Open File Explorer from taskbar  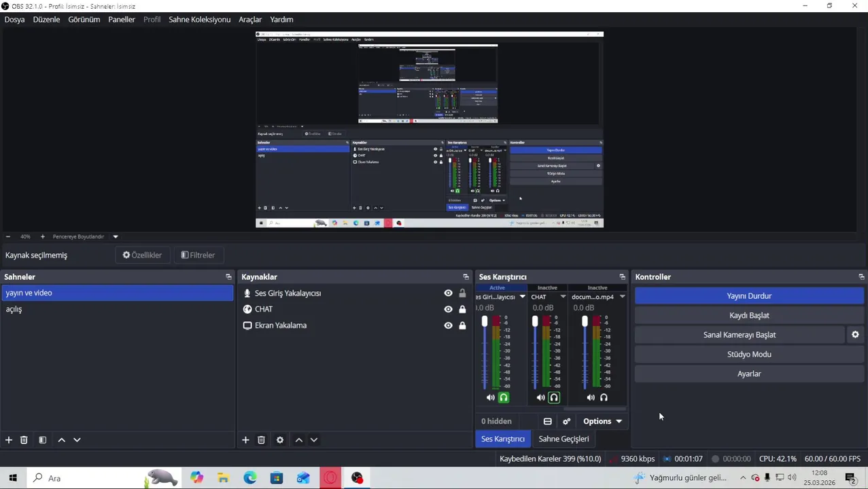223,478
